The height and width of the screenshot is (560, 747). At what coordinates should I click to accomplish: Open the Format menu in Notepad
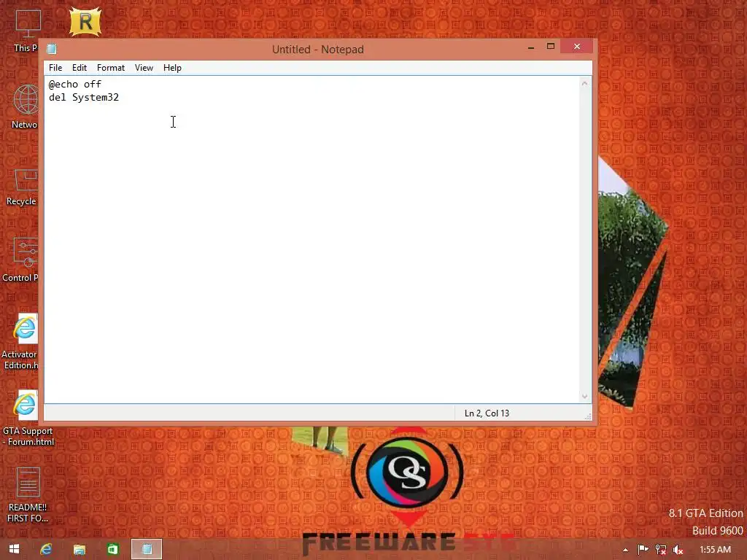[111, 68]
